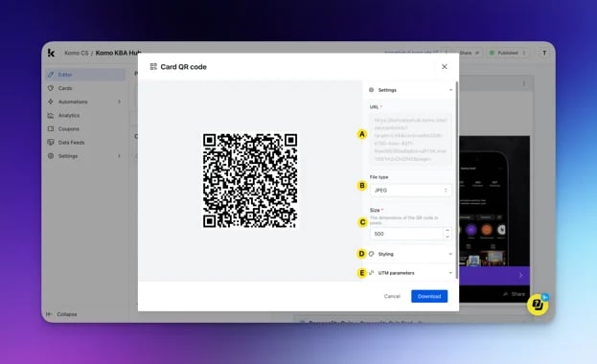Click the Share button in top bar
Image resolution: width=597 pixels, height=364 pixels.
470,53
